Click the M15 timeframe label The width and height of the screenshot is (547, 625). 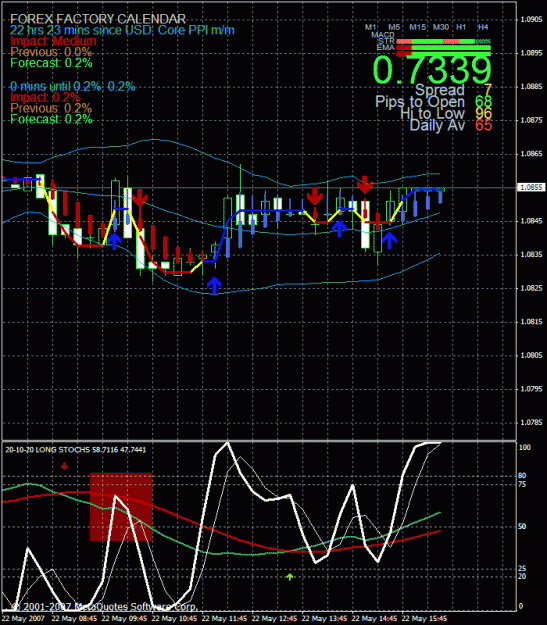coord(417,27)
